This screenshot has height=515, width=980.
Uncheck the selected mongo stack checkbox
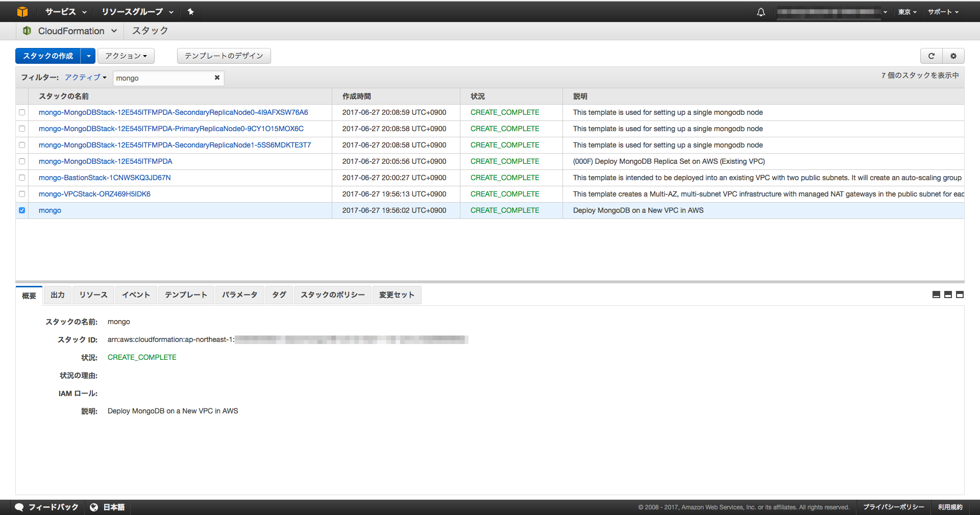(22, 210)
